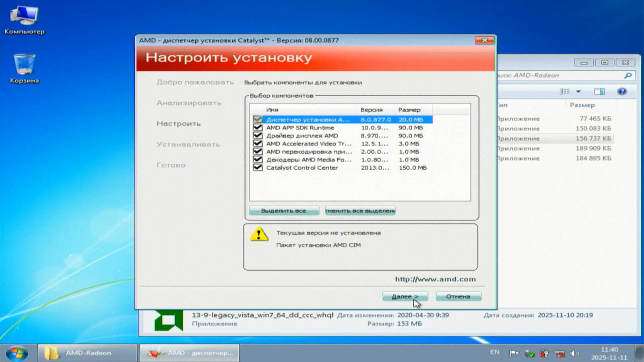This screenshot has width=644, height=362.
Task: Click the 3.0 МБ size cell
Action: [x=409, y=144]
